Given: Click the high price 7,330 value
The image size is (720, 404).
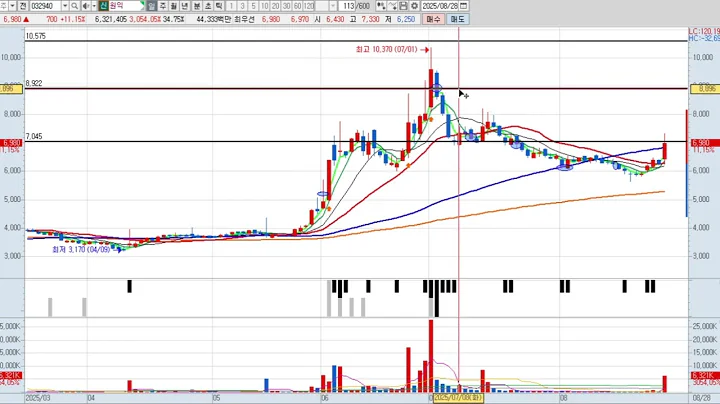Looking at the screenshot, I should (x=370, y=19).
